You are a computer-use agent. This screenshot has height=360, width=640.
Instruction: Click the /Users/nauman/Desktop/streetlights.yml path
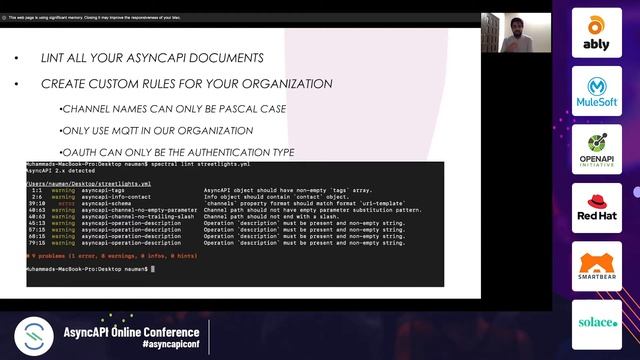pos(89,184)
